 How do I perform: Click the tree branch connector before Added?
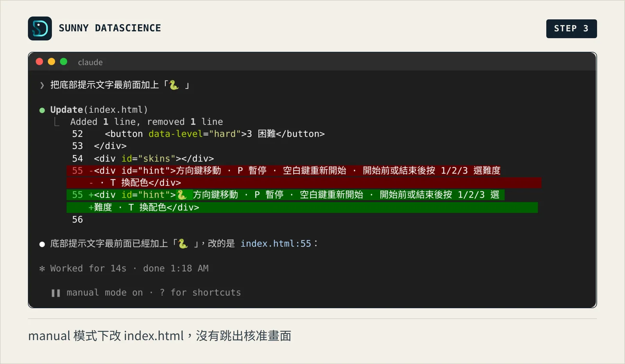click(x=57, y=122)
